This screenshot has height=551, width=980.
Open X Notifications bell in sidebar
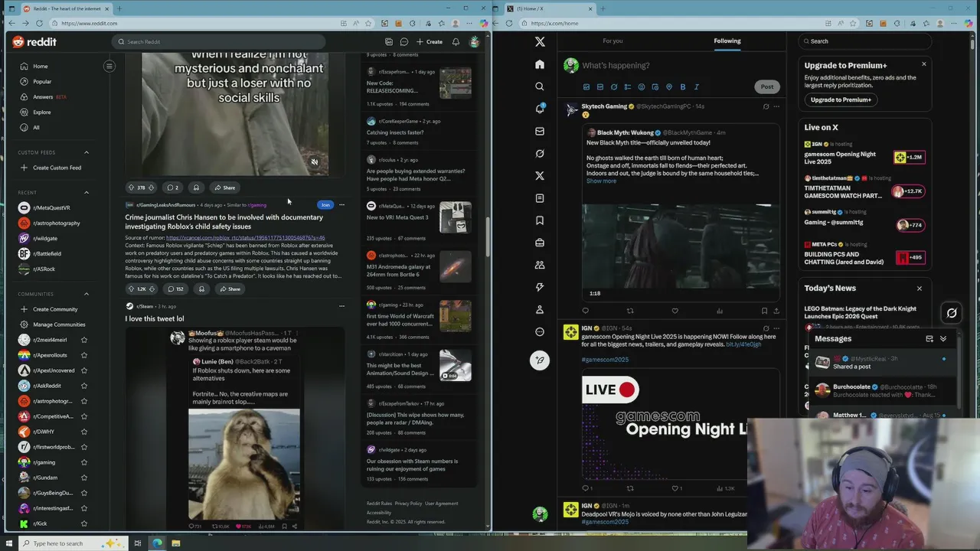[540, 109]
